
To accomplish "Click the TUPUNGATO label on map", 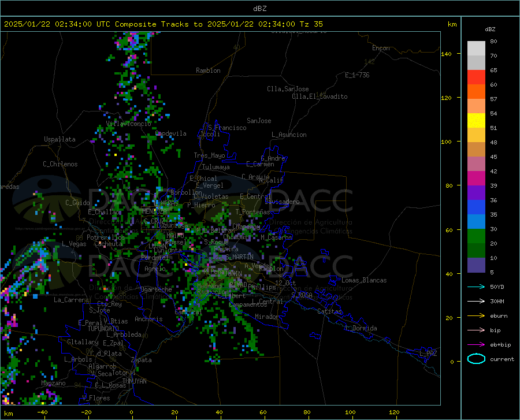I will pyautogui.click(x=103, y=329).
